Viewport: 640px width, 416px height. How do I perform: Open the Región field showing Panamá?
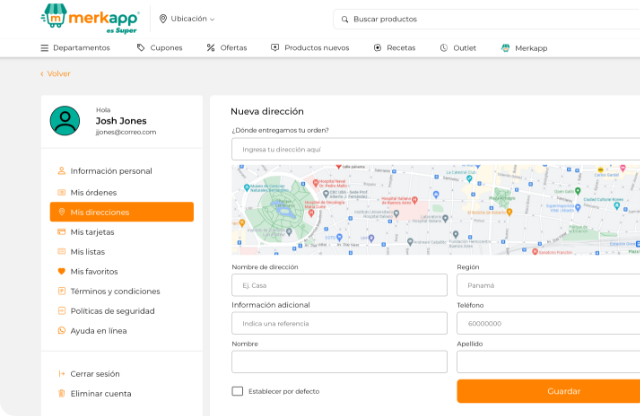click(548, 285)
